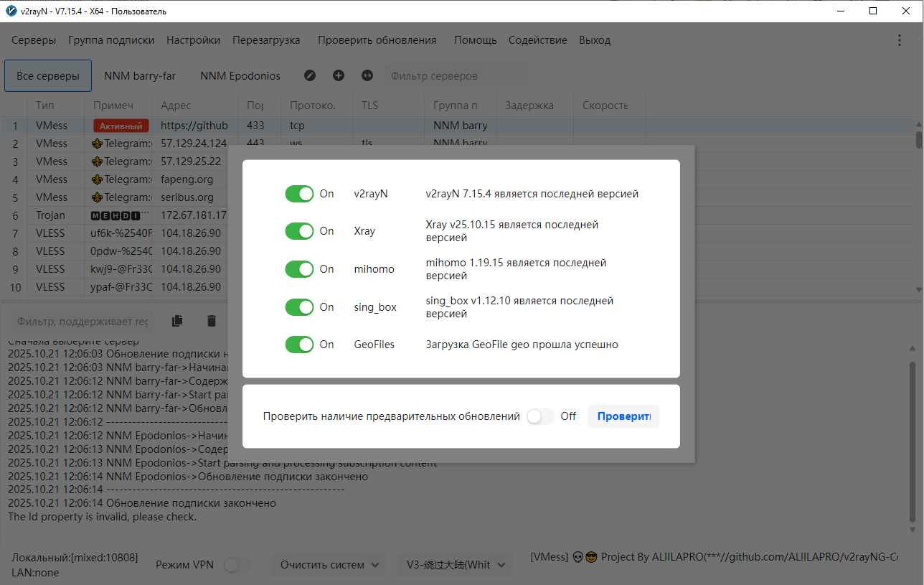Image resolution: width=924 pixels, height=585 pixels.
Task: Switch to the NNM Epodonios tab
Action: pos(240,75)
